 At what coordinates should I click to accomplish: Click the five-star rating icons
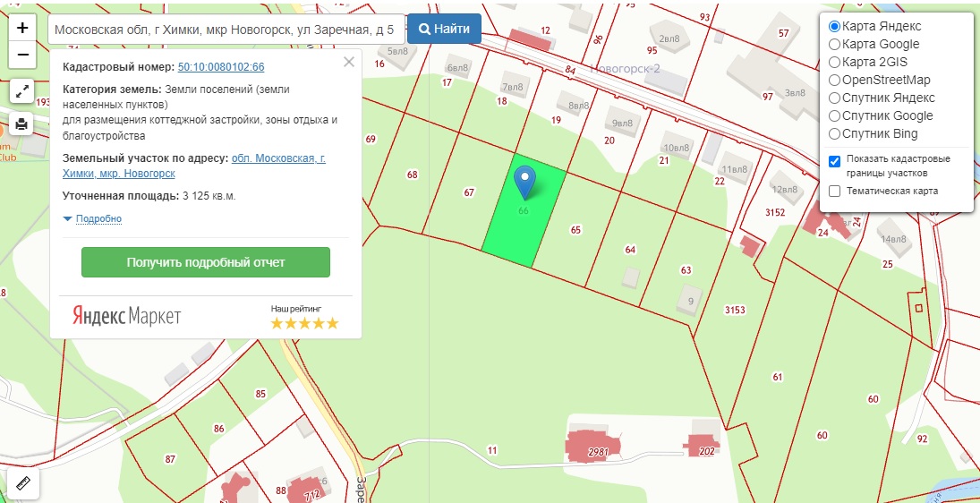pos(304,323)
